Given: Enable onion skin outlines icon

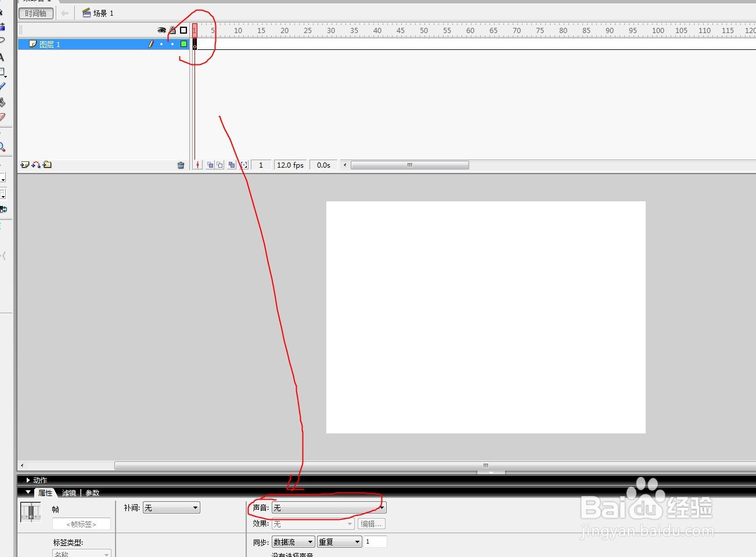Looking at the screenshot, I should click(x=220, y=165).
